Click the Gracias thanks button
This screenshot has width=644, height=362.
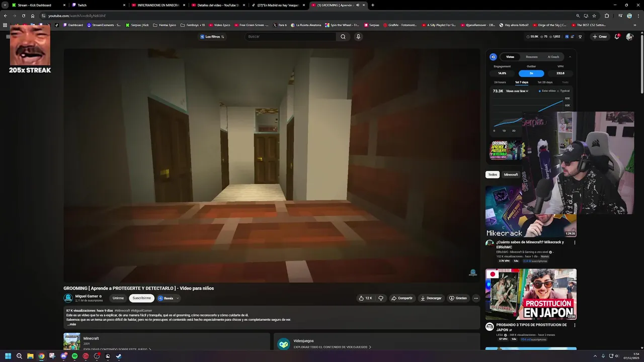pyautogui.click(x=458, y=298)
